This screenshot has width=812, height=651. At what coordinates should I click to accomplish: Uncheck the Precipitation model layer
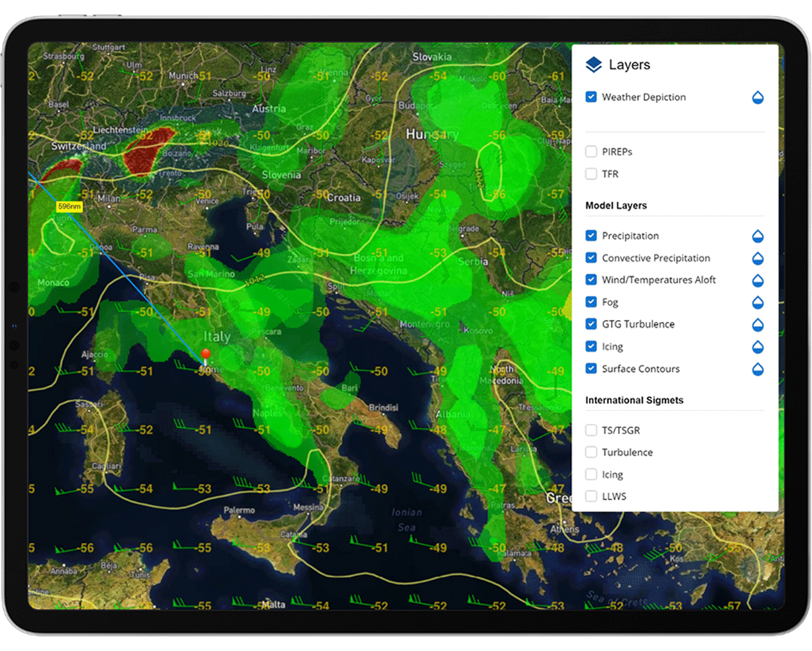coord(591,236)
